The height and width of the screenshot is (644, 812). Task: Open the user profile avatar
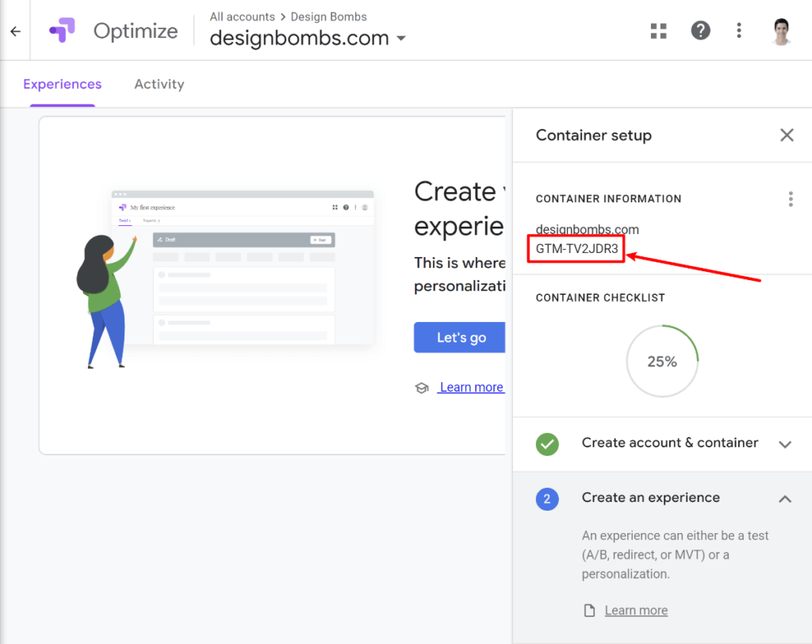(781, 31)
